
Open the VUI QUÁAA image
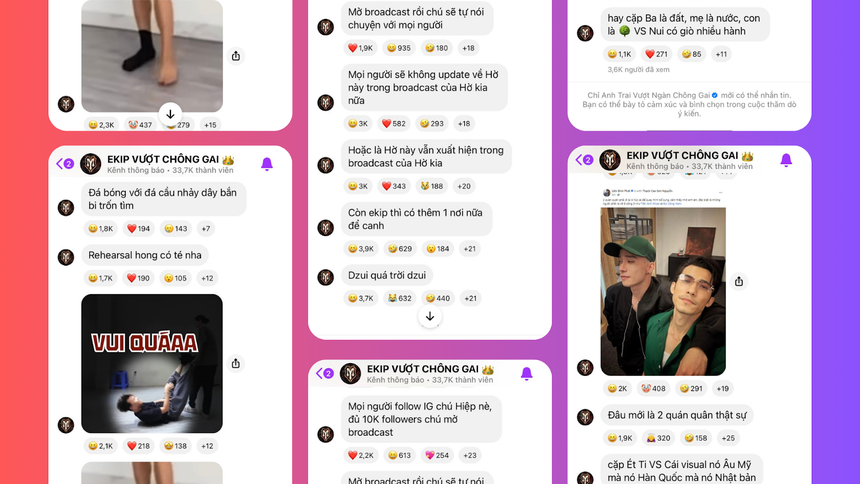[152, 363]
